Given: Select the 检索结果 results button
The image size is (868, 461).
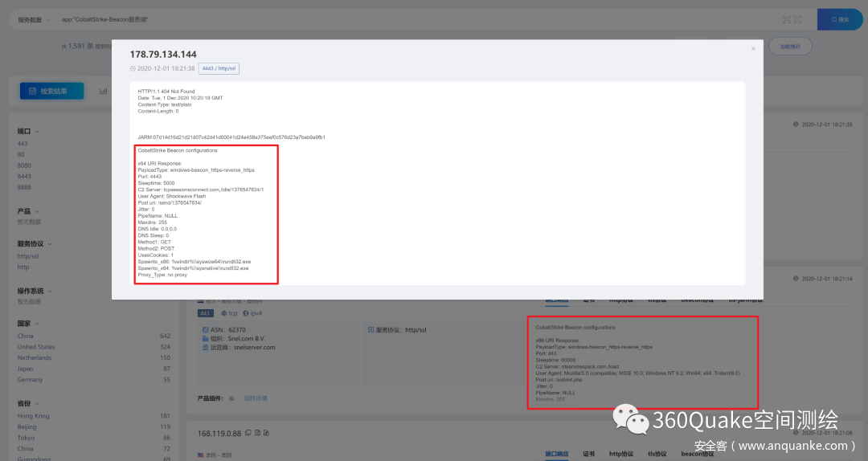Looking at the screenshot, I should [x=52, y=91].
